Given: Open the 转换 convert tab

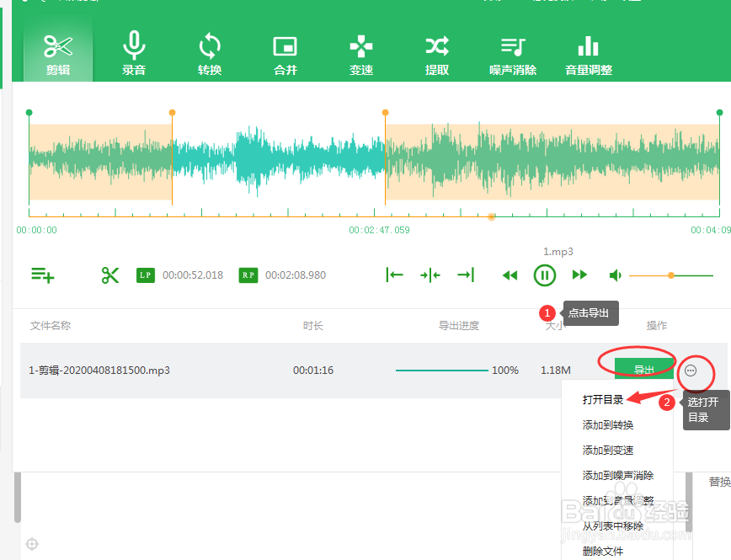Looking at the screenshot, I should (210, 54).
